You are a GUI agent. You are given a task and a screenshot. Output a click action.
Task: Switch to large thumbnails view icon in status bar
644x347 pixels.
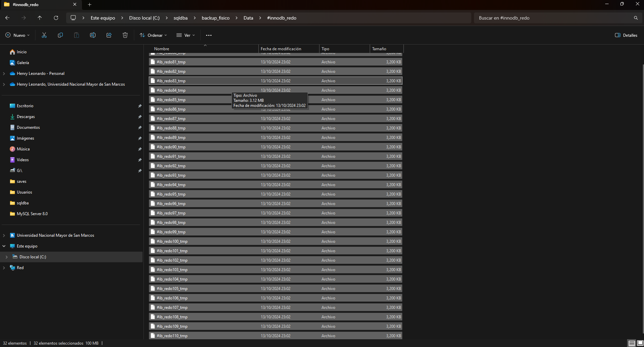point(640,343)
